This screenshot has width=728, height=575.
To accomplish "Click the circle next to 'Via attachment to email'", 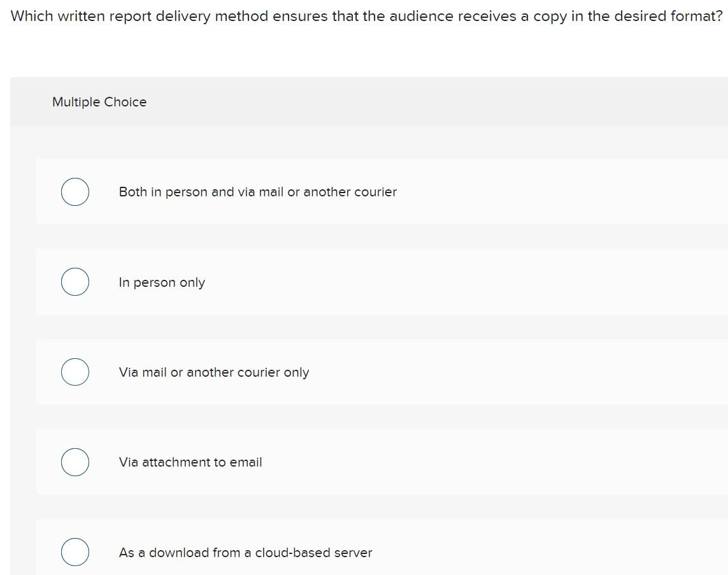I will 75,462.
